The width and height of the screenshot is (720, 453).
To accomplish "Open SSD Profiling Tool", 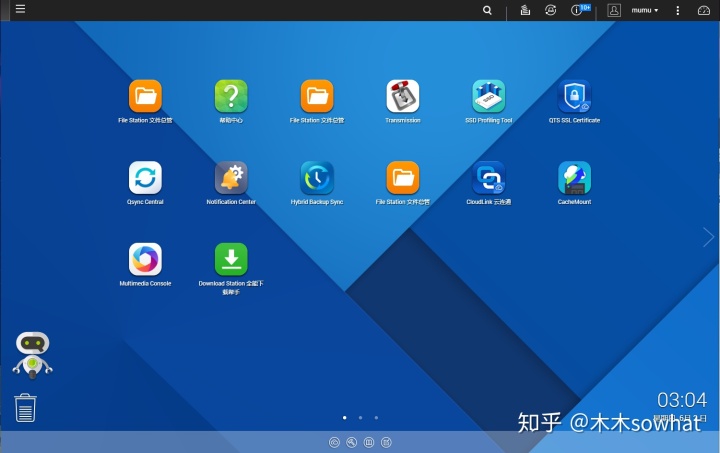I will point(489,96).
